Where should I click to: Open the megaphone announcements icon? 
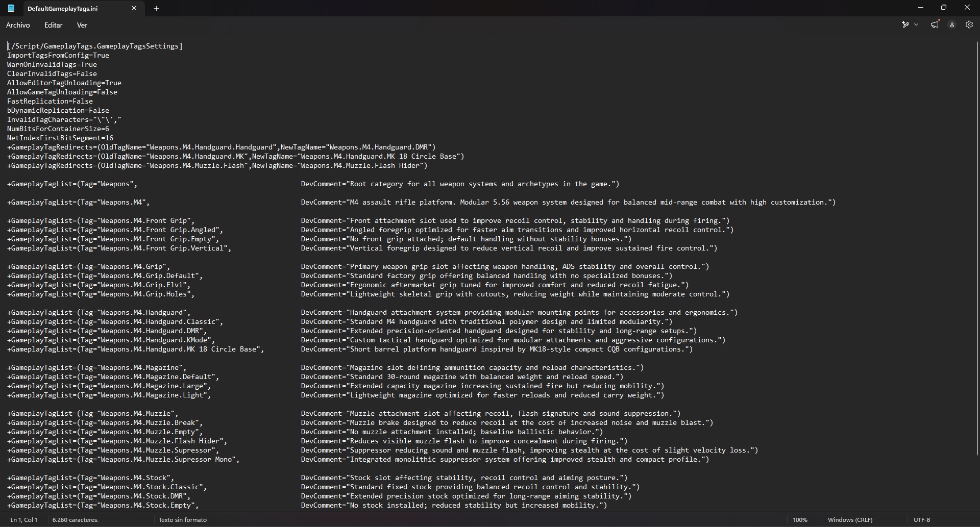[x=935, y=24]
